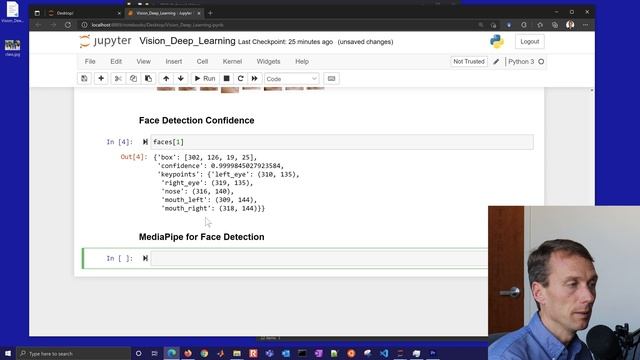Move the selected cell down with the arrow icon
The height and width of the screenshot is (360, 640).
pos(181,78)
